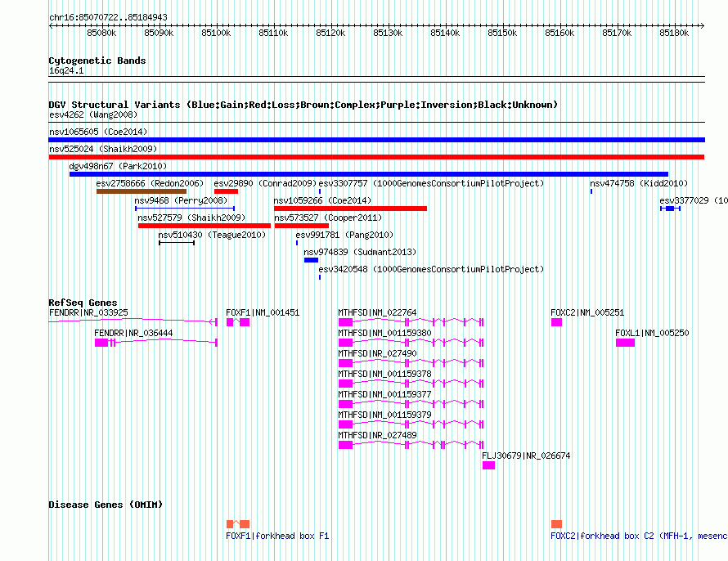Click the MTHFSD NR_027489 transcript glyph
Screen dimensions: 728x561
(x=411, y=445)
